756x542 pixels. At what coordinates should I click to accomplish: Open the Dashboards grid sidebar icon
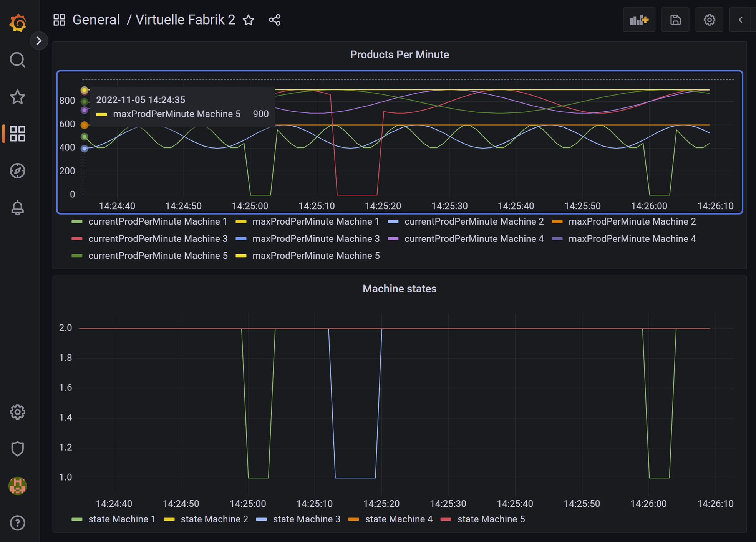18,134
